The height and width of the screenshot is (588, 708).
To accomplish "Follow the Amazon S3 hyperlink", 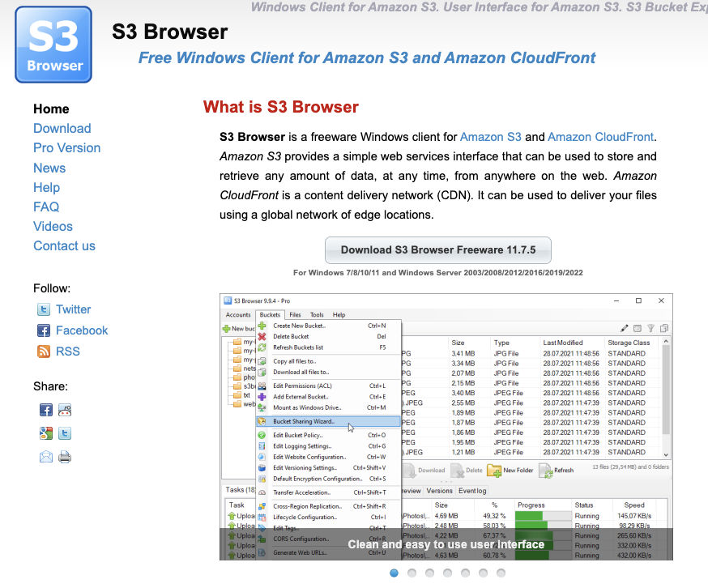I will [490, 137].
